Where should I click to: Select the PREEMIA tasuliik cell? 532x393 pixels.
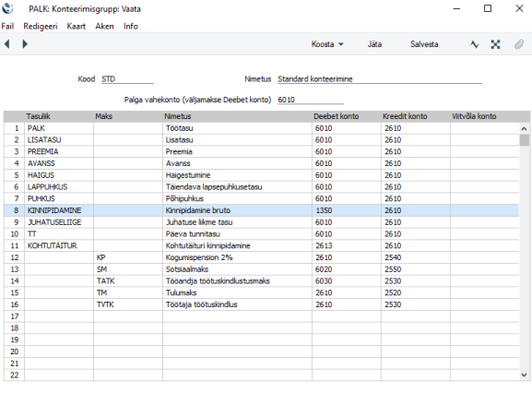coord(59,151)
